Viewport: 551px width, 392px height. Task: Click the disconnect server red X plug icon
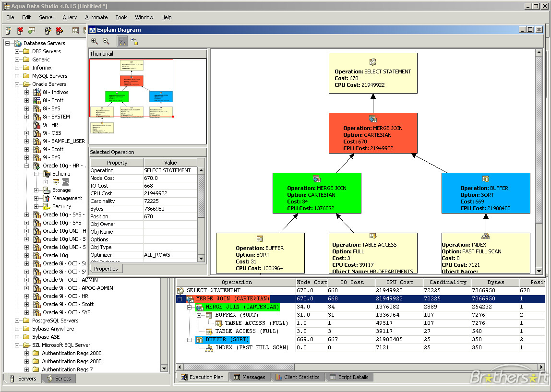pyautogui.click(x=60, y=31)
